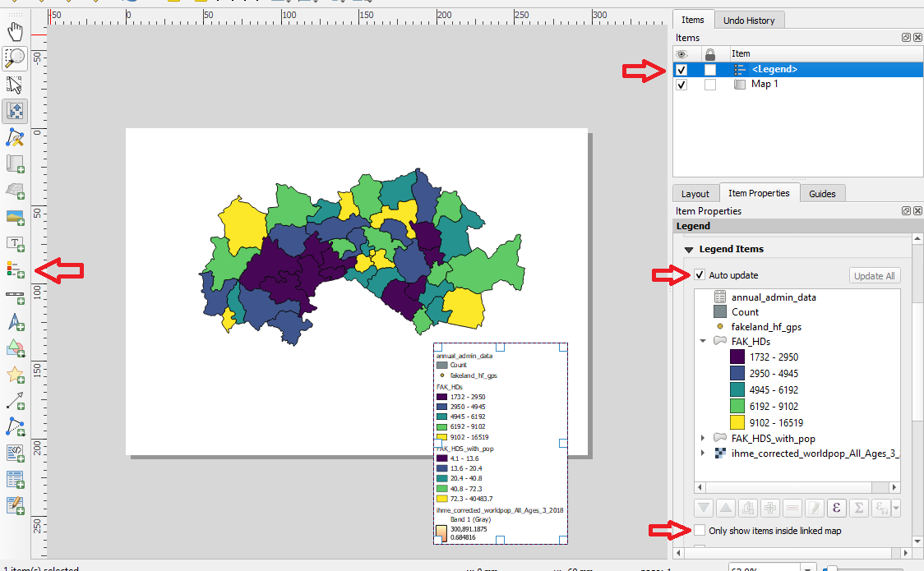The image size is (924, 571).
Task: Click the move legend item up button
Action: click(726, 508)
